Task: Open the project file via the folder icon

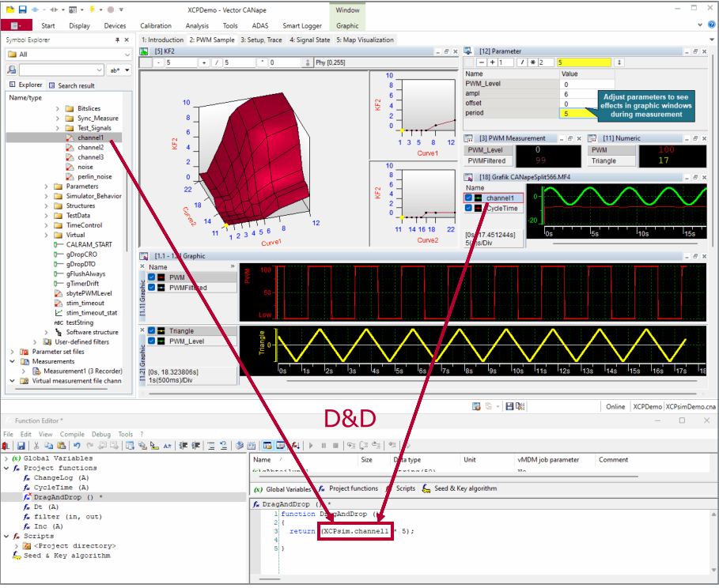Action: (10, 10)
